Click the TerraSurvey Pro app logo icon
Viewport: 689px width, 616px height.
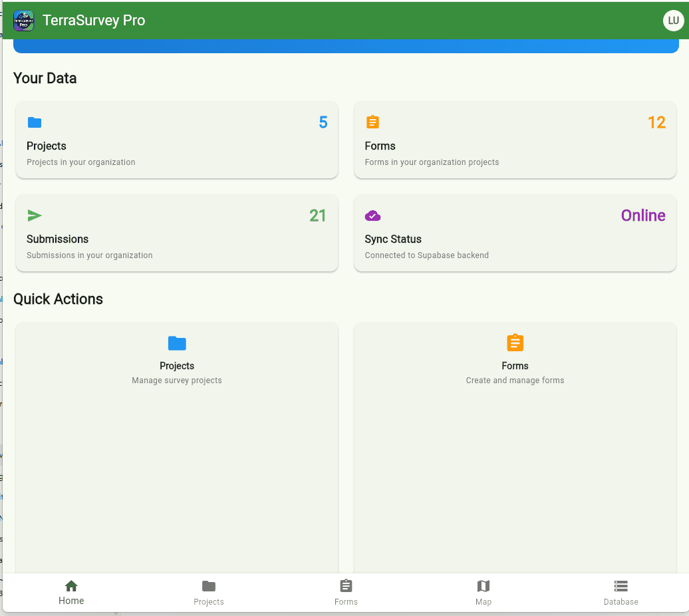tap(23, 21)
